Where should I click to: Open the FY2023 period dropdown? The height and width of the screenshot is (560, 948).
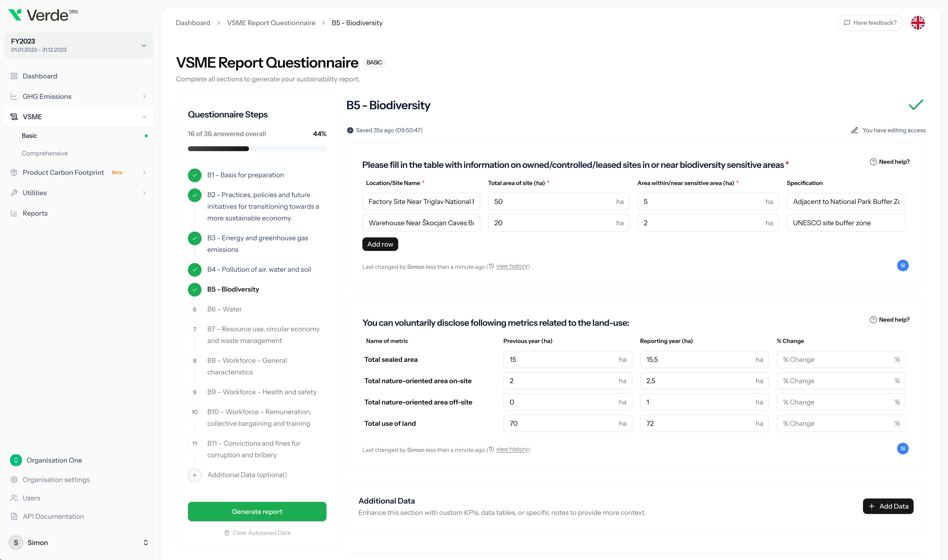[x=79, y=45]
